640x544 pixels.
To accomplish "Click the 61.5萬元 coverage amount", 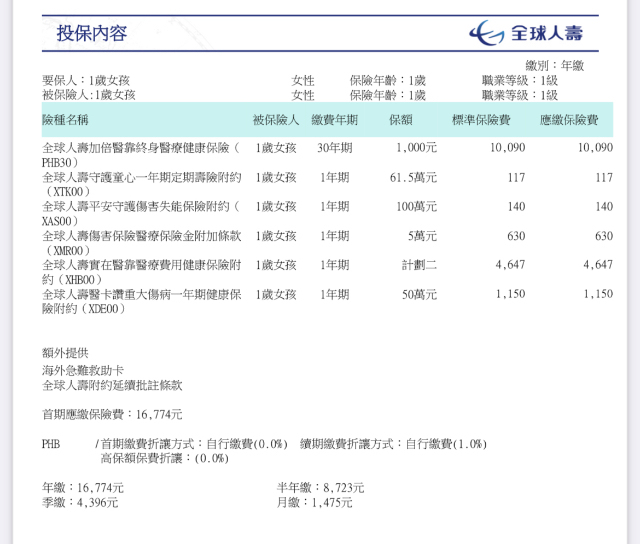I will (413, 178).
